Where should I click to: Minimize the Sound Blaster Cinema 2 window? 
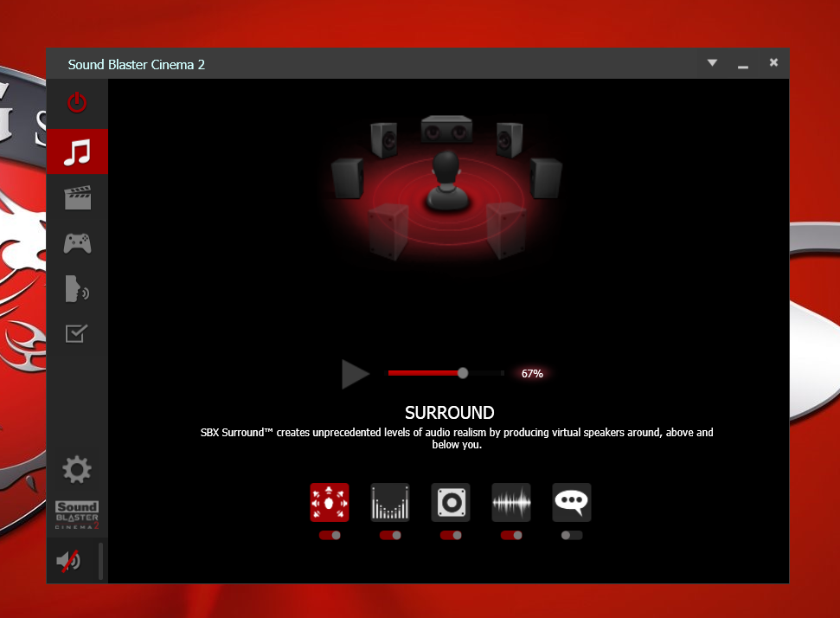[742, 67]
